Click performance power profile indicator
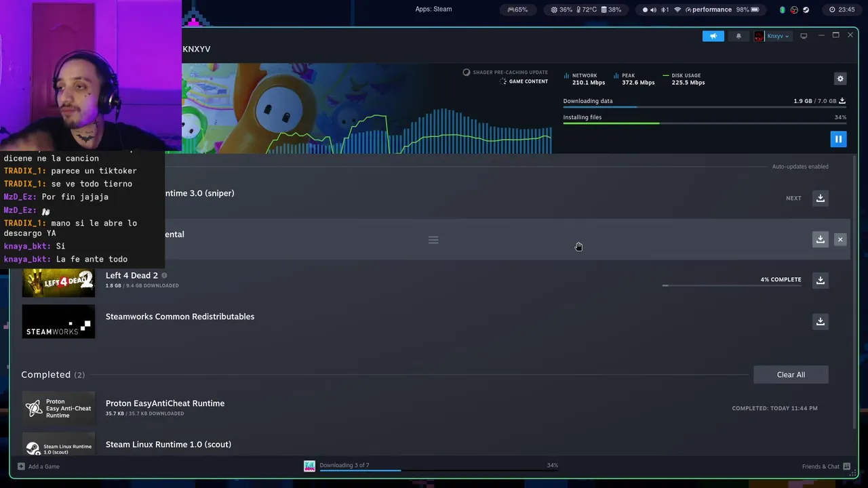This screenshot has height=488, width=868. click(x=709, y=9)
